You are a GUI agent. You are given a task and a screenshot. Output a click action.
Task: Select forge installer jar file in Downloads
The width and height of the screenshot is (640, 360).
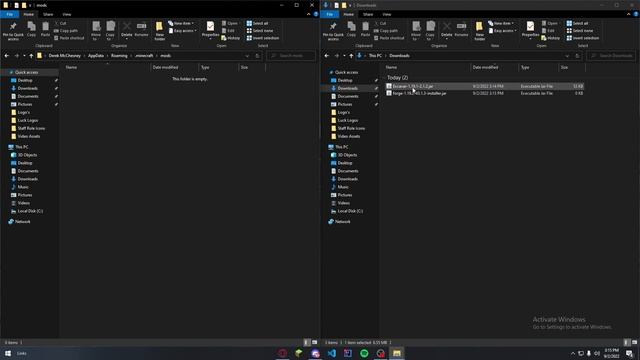(x=484, y=93)
